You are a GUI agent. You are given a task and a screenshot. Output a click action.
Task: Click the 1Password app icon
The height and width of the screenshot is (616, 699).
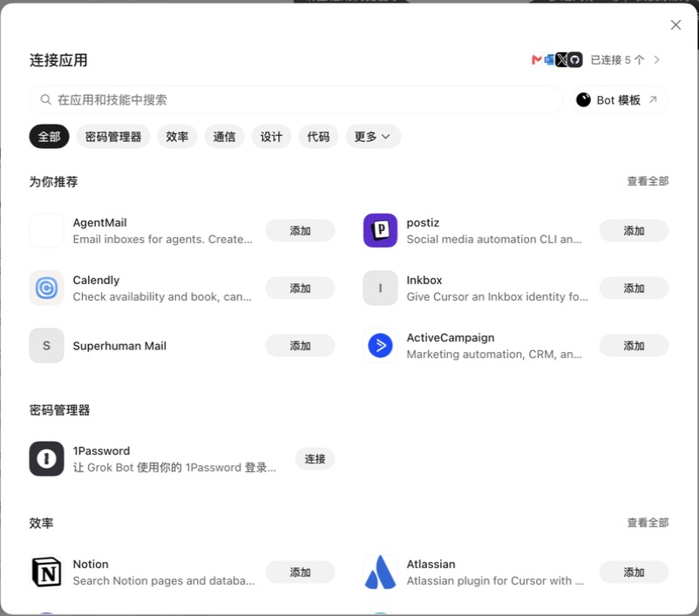46,458
